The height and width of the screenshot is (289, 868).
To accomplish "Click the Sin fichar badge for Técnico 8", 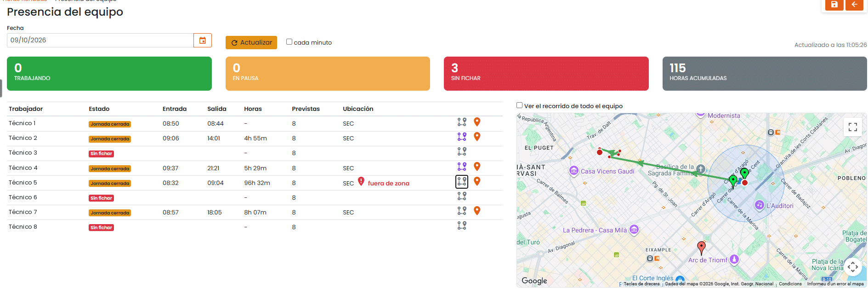I will (x=101, y=228).
